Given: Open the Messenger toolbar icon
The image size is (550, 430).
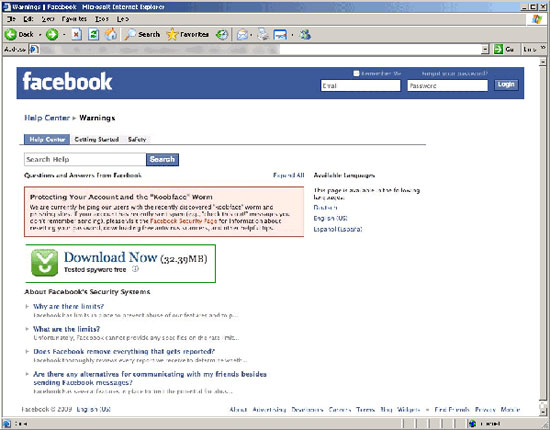Looking at the screenshot, I should tap(305, 34).
